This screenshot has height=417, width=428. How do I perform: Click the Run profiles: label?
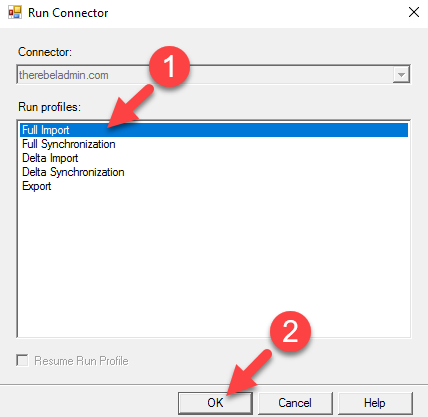49,107
